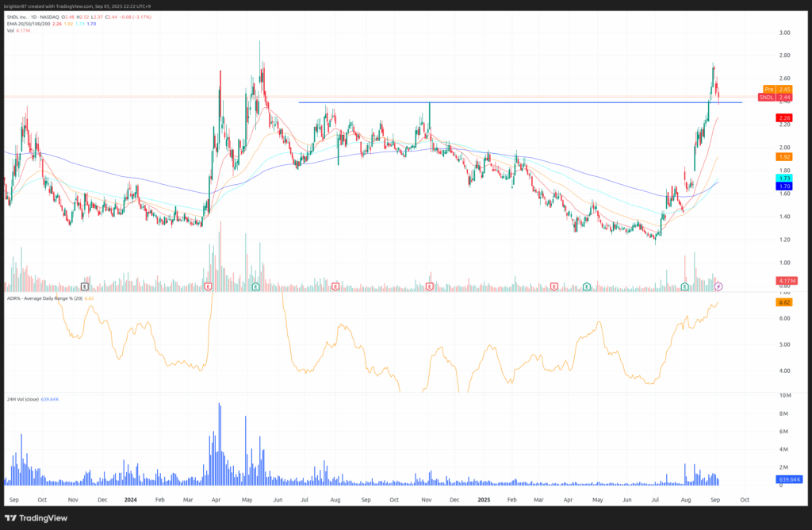Image resolution: width=812 pixels, height=530 pixels.
Task: Select the blue horizontal line drawn near 2.40
Action: click(520, 102)
